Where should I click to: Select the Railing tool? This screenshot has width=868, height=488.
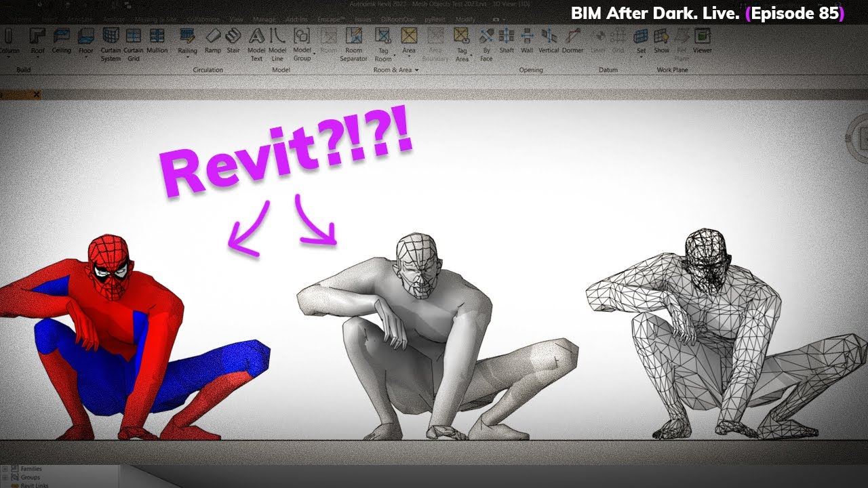click(187, 41)
